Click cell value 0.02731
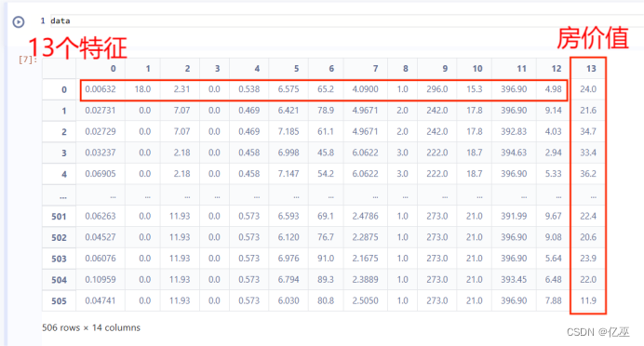The image size is (644, 346). (101, 111)
